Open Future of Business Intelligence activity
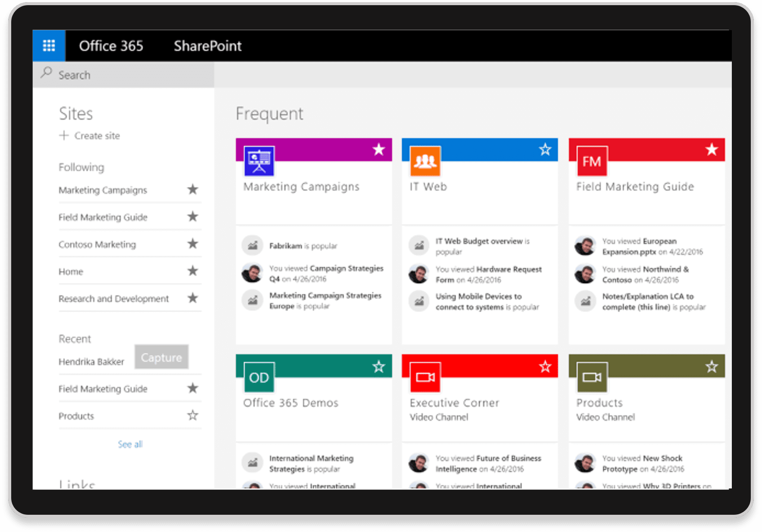762x532 pixels. coord(488,463)
